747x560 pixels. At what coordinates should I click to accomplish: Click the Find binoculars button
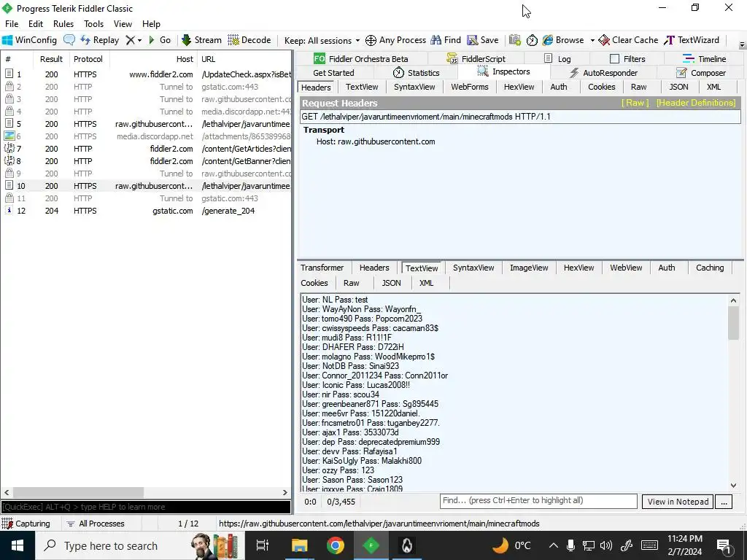click(446, 40)
